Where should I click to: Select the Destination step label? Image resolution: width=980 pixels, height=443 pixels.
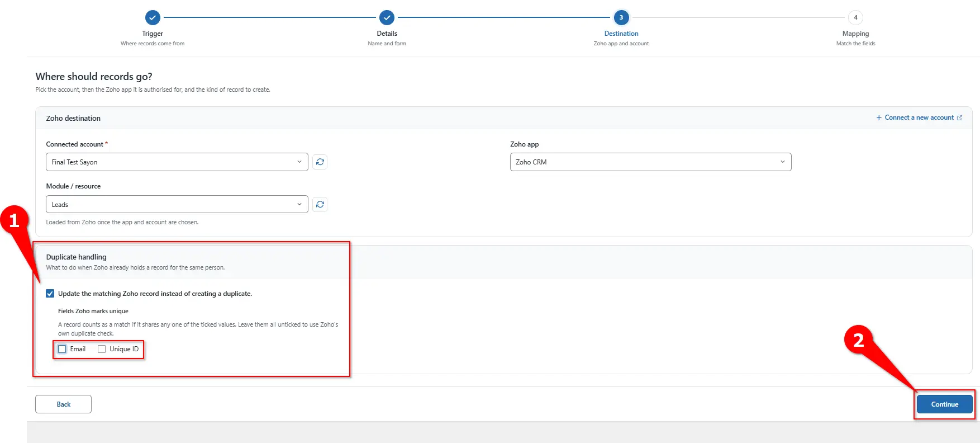(x=621, y=34)
